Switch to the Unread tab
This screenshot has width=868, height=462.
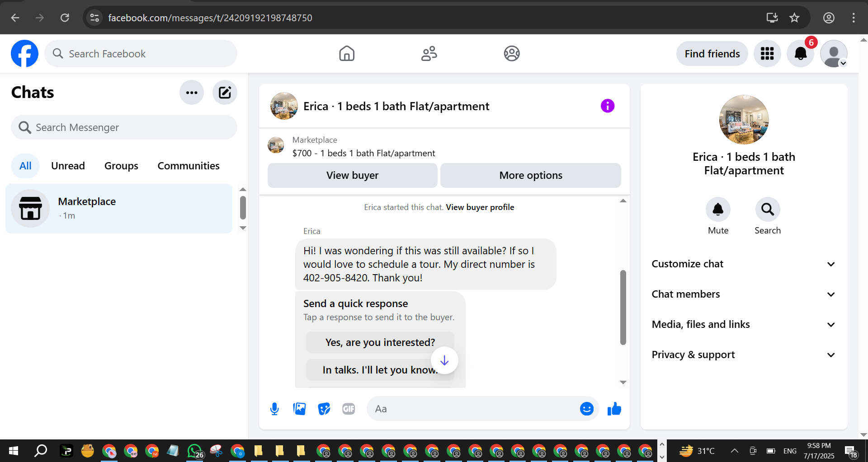click(68, 166)
